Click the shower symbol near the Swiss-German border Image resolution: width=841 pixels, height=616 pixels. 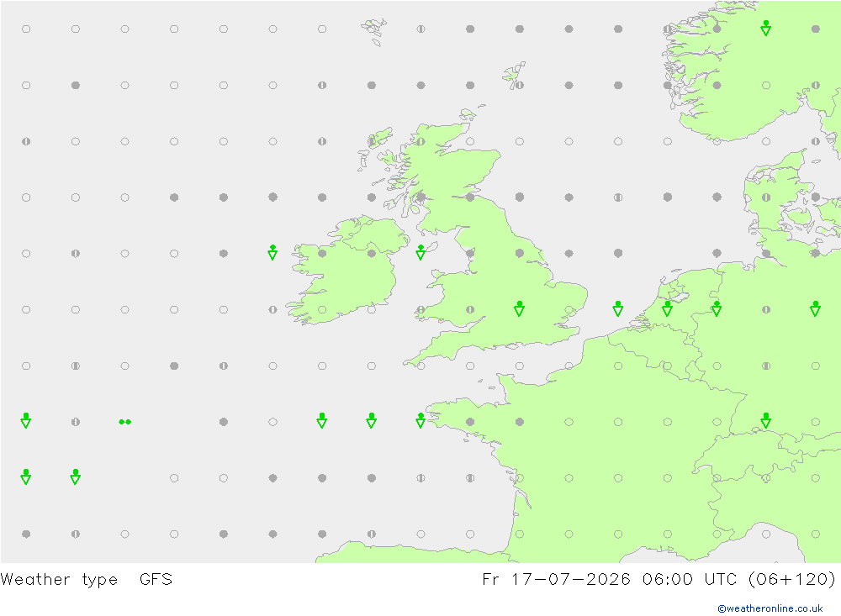coord(766,420)
